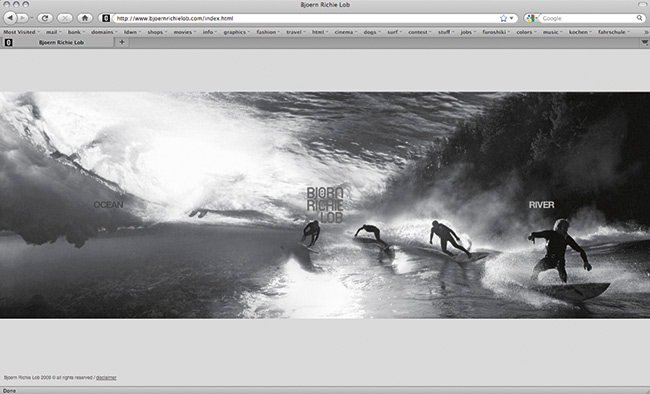Viewport: 650px width, 394px height.
Task: Open the ldwn bookmarks folder
Action: 132,32
